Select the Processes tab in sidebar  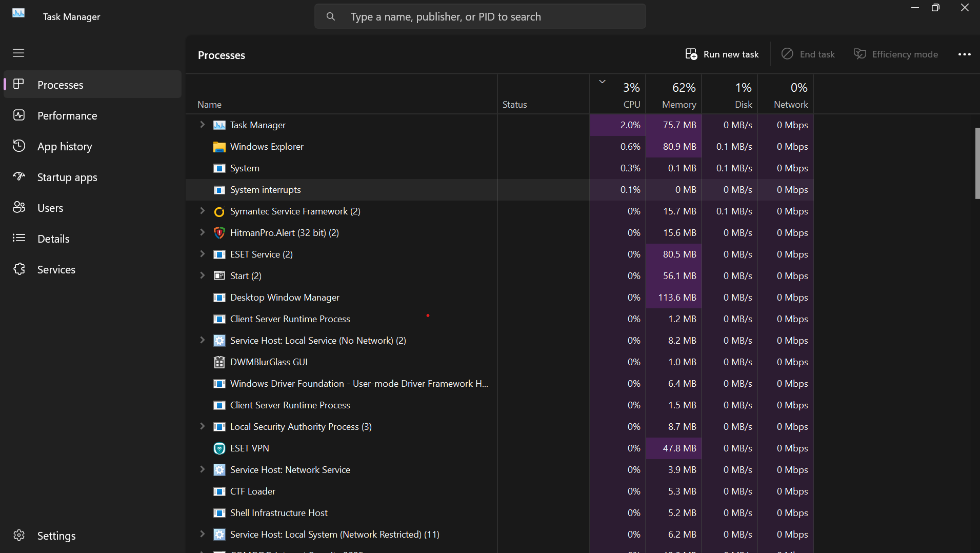coord(60,85)
